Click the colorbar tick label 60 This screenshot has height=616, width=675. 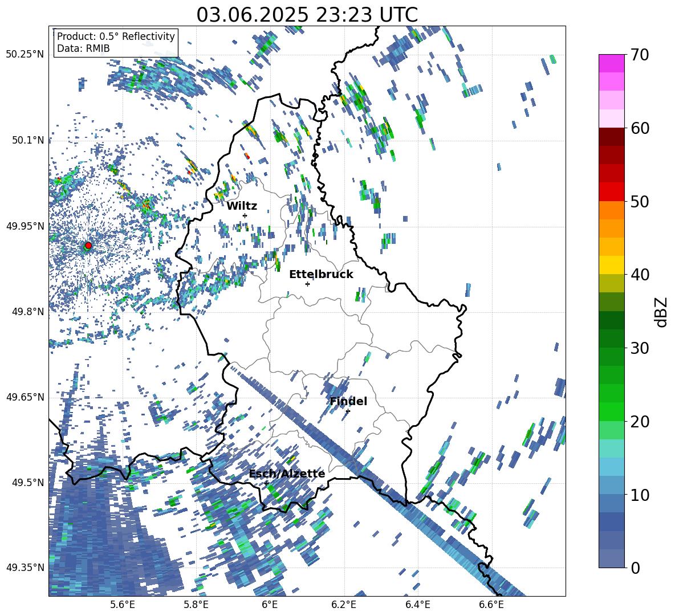pyautogui.click(x=640, y=128)
